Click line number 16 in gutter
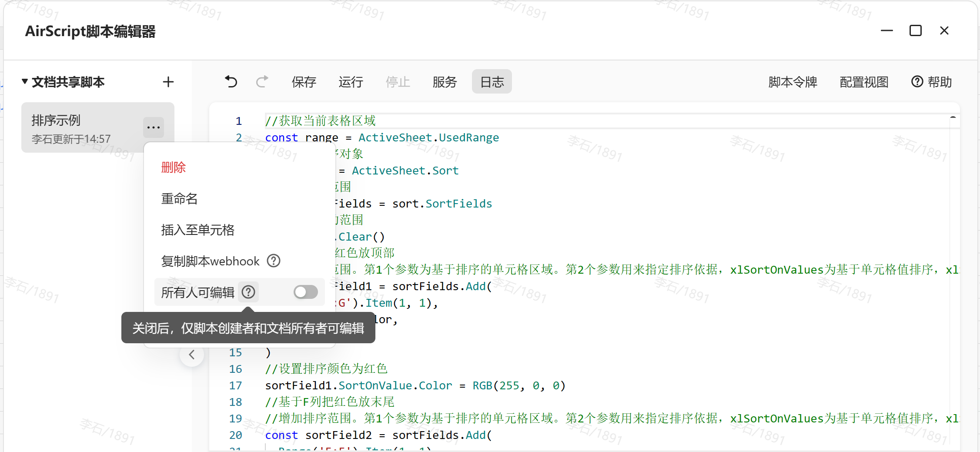This screenshot has height=452, width=980. (235, 369)
